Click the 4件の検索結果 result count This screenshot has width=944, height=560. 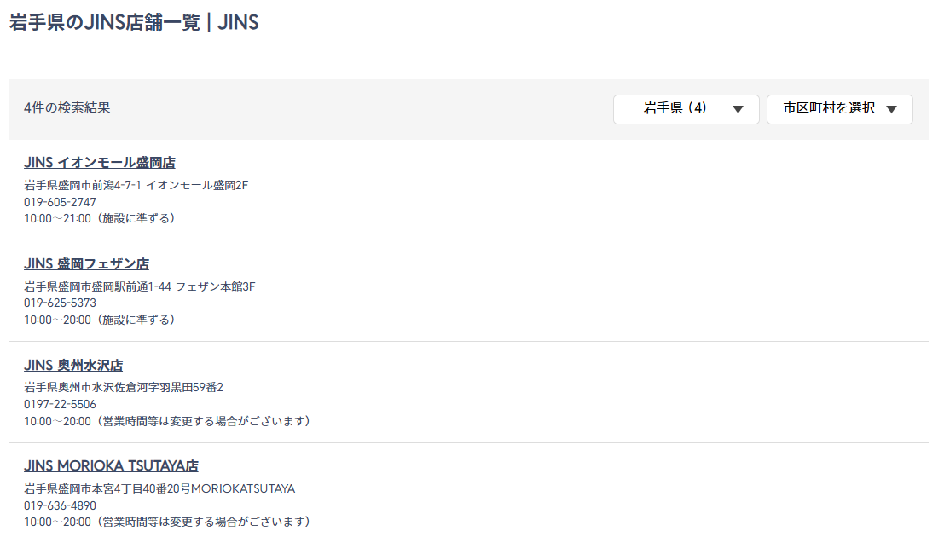pos(67,108)
